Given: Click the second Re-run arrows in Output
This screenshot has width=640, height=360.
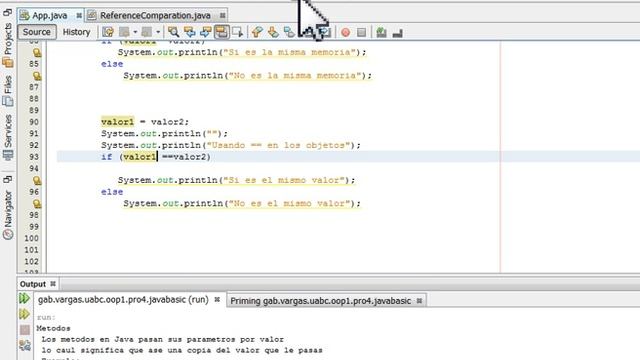Looking at the screenshot, I should [24, 314].
